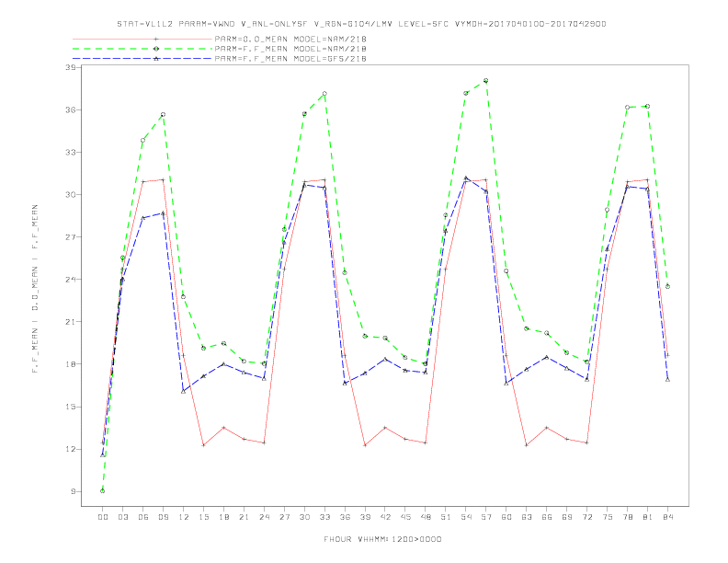Click the red solid legend line sample
728x563 pixels.
click(142, 39)
